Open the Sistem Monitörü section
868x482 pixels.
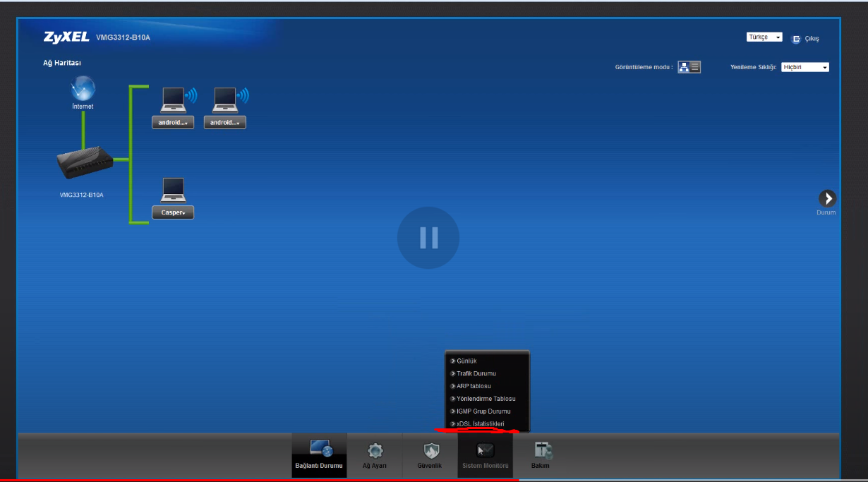coord(486,455)
